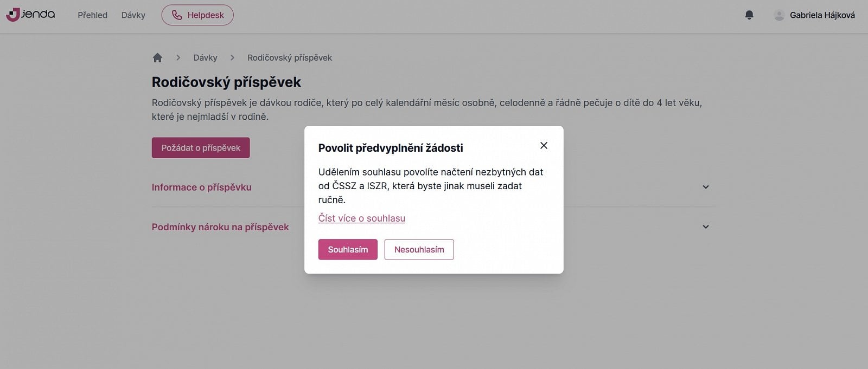This screenshot has height=369, width=868.
Task: Click Požádat o příspěvek button
Action: (x=201, y=147)
